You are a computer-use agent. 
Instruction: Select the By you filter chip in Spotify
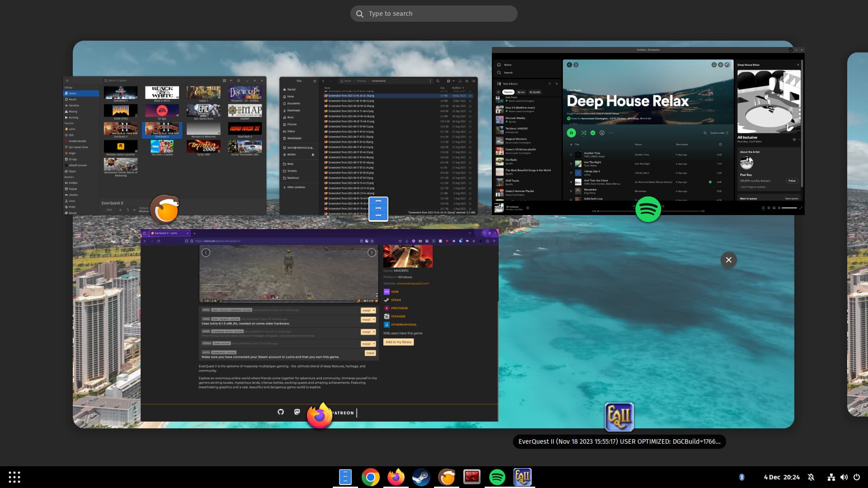(521, 92)
